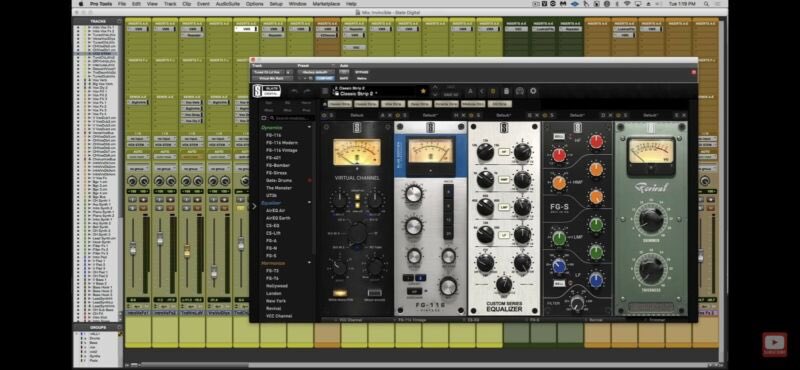Select CS-EQ in Equalizer list

[x=272, y=226]
